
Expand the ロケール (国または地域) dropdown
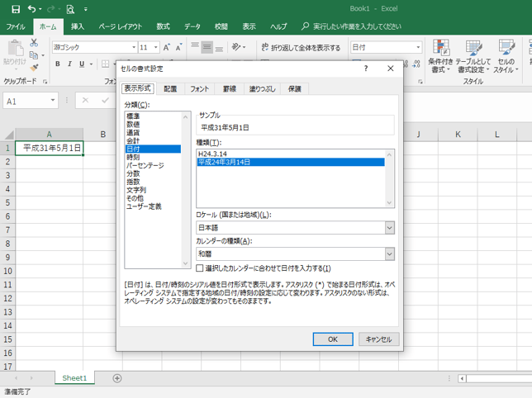click(389, 228)
